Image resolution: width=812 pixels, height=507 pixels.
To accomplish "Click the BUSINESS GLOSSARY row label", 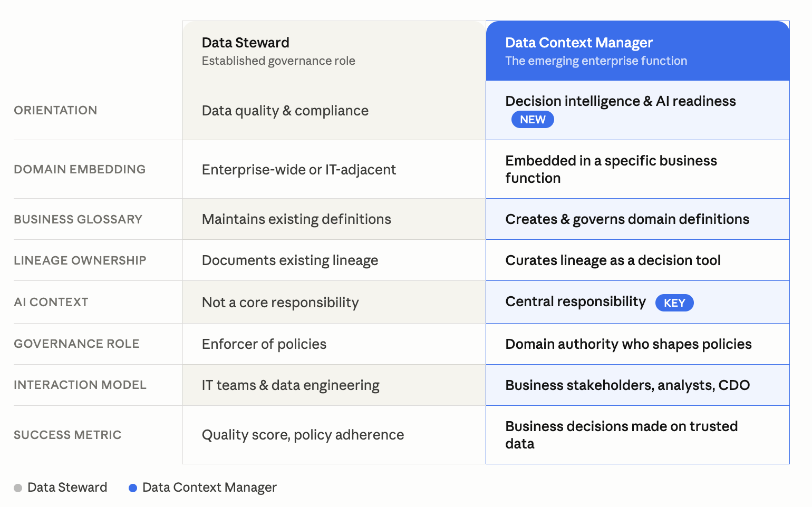I will (78, 220).
